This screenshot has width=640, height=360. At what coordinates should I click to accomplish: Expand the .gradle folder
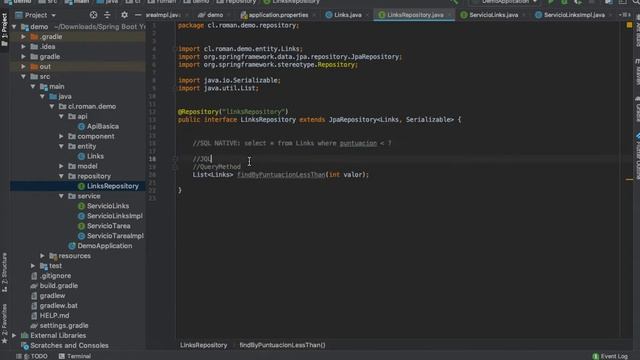pos(23,37)
